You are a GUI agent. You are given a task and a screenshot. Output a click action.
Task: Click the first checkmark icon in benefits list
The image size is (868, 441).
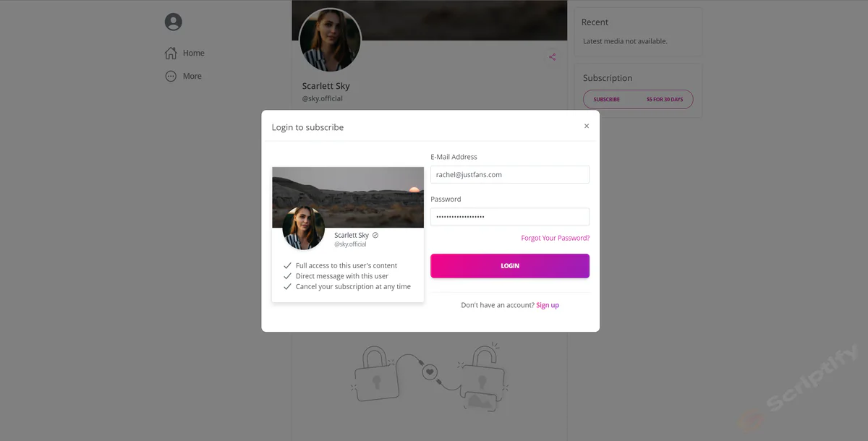(x=288, y=265)
